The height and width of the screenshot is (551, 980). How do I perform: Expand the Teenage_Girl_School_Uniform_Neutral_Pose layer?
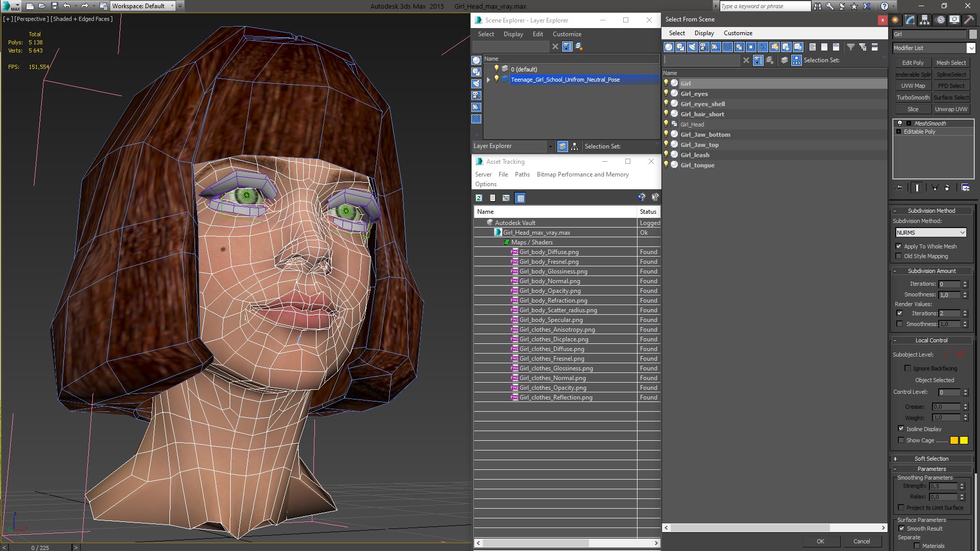(488, 80)
